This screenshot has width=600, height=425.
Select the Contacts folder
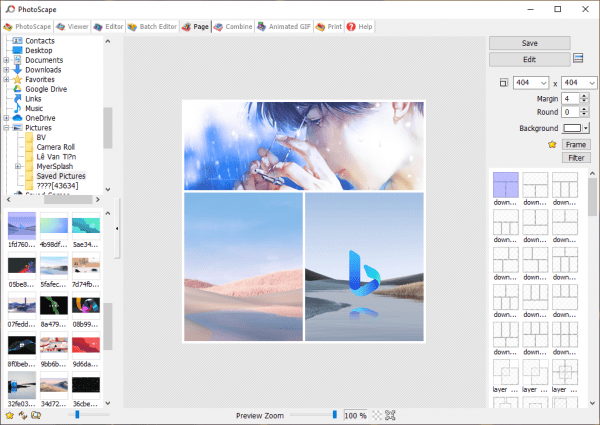[x=40, y=41]
